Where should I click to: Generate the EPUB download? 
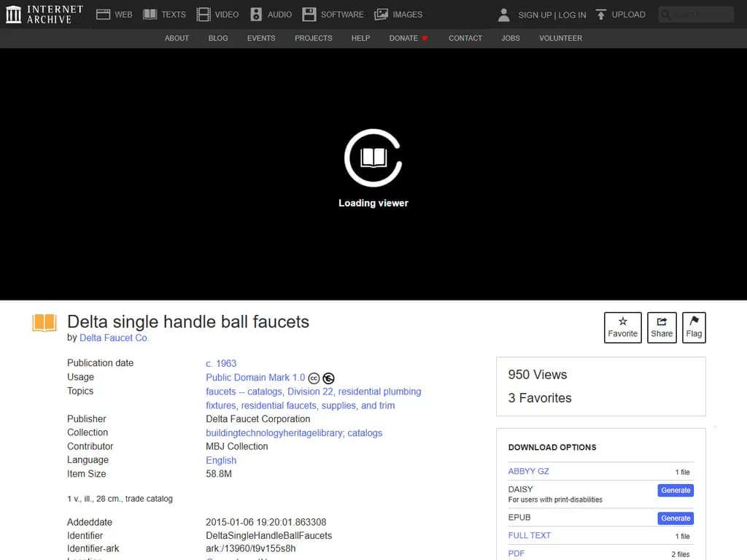(x=675, y=518)
